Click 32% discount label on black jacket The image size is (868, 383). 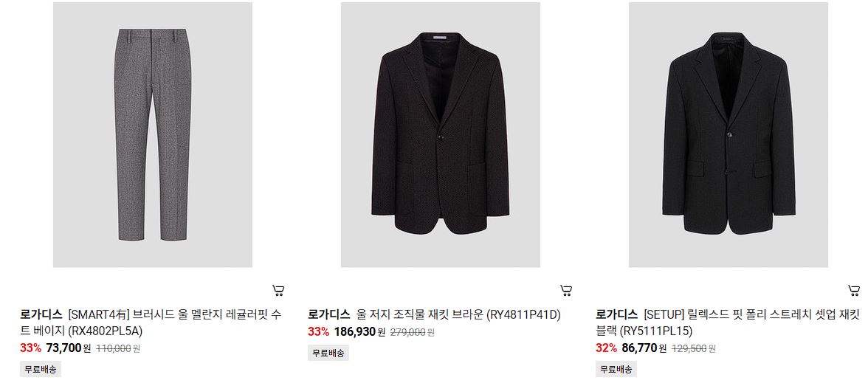[x=606, y=348]
